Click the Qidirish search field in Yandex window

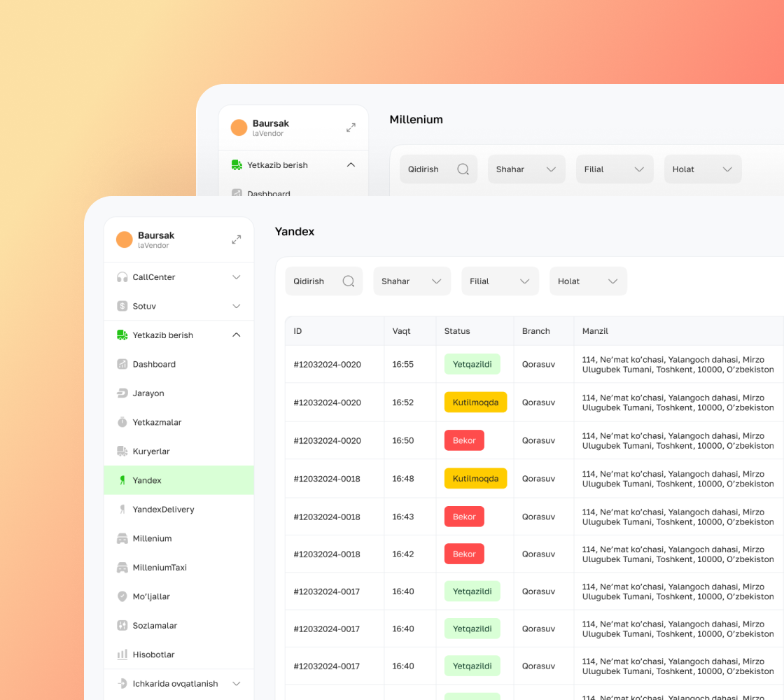(x=324, y=281)
